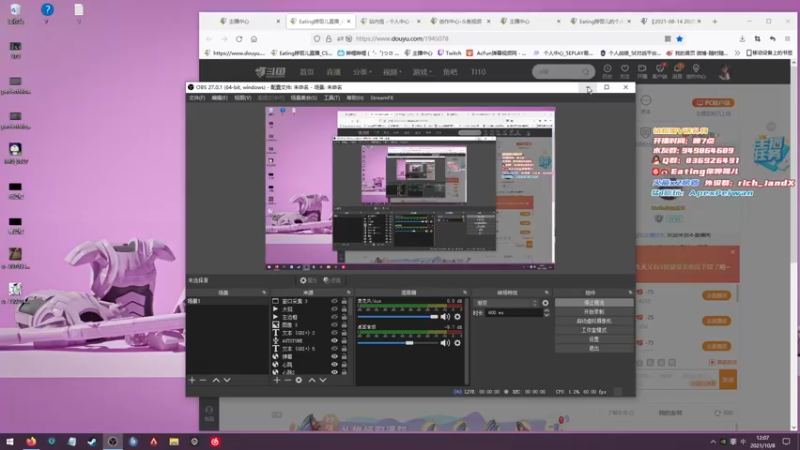Go to the Firefox home page
The image size is (800, 450).
click(254, 39)
